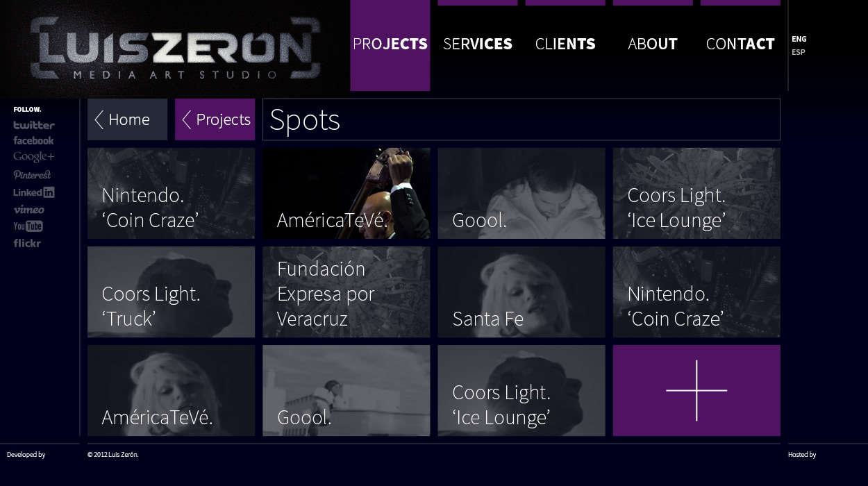Screen dimensions: 868x486
Task: Open the Twitter follow icon
Action: (x=34, y=125)
